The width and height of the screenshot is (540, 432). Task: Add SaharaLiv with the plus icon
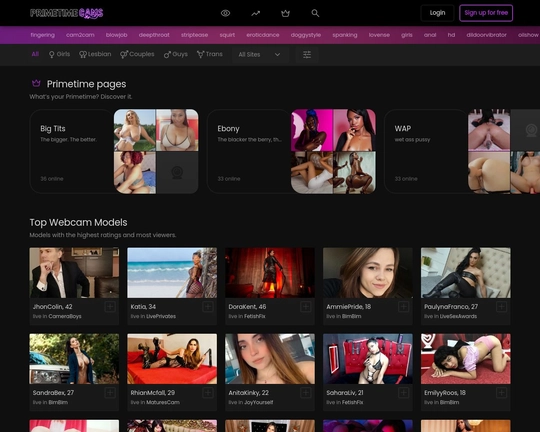coord(404,392)
